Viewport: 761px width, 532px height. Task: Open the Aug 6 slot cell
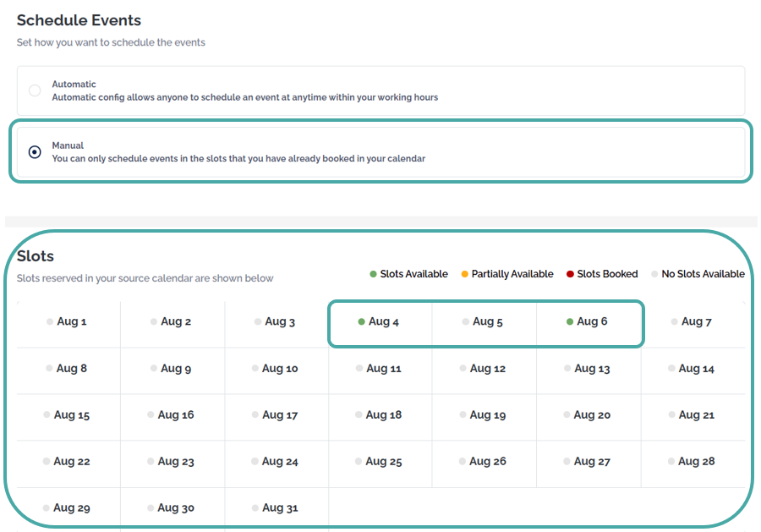[588, 321]
